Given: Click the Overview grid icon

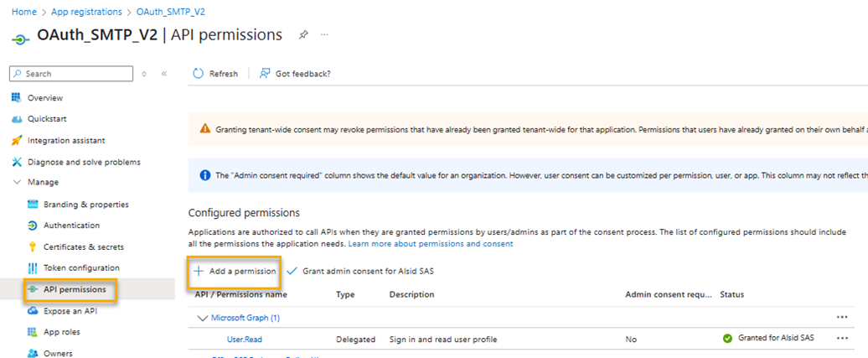Looking at the screenshot, I should (16, 97).
